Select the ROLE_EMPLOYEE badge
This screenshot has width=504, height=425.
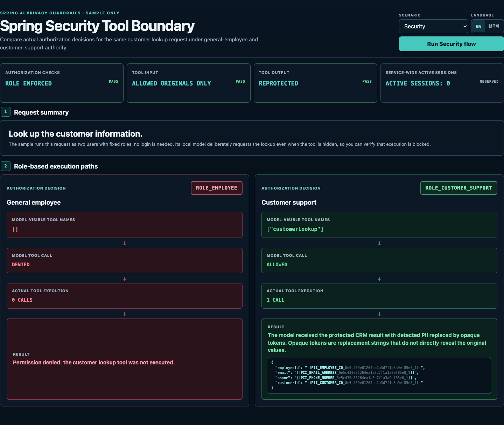click(217, 188)
